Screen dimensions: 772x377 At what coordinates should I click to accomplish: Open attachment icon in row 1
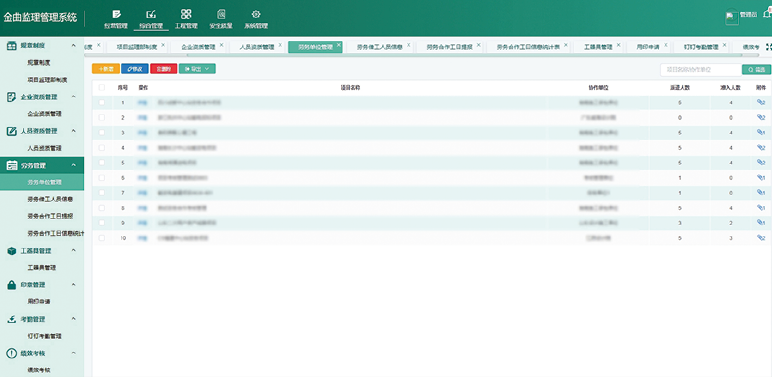[x=761, y=102]
